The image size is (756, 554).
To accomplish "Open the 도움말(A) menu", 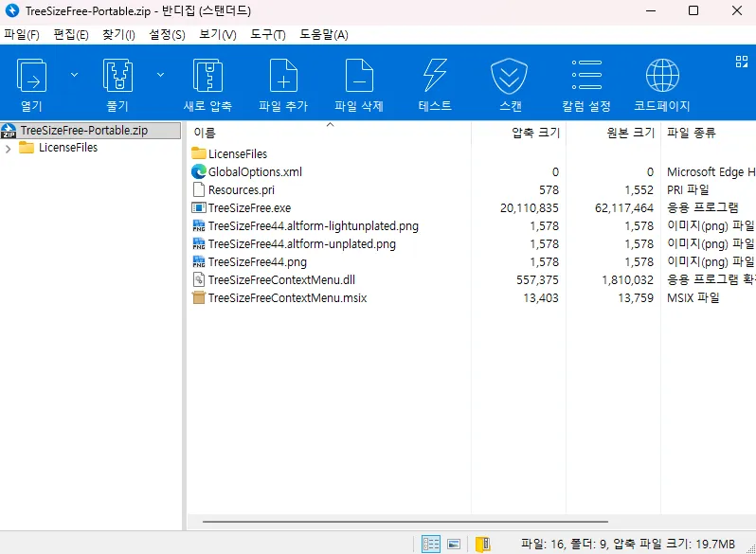I will pos(324,35).
